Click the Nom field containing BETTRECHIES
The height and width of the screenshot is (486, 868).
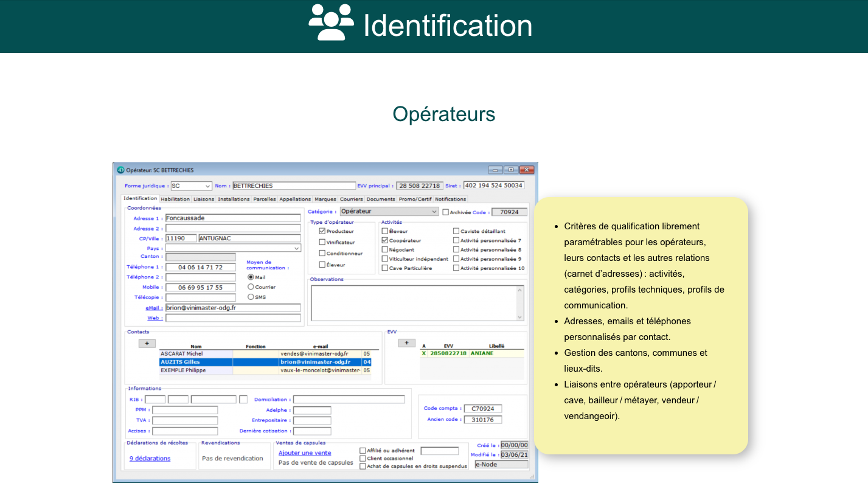(x=294, y=186)
